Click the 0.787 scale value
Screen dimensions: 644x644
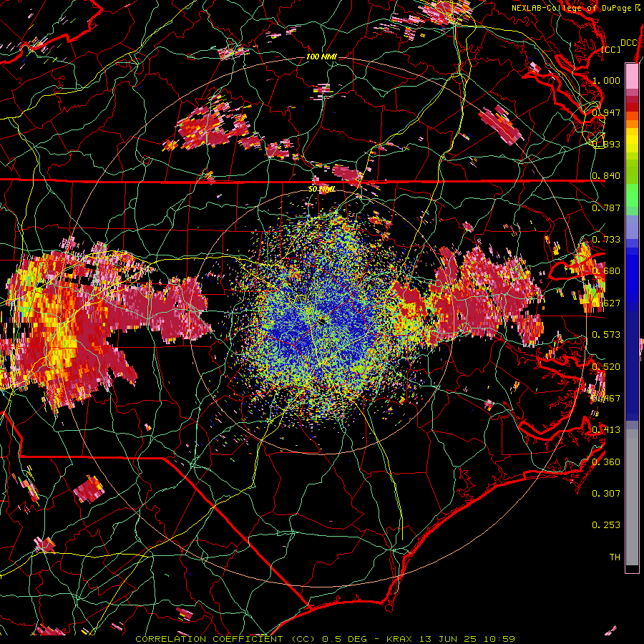606,208
